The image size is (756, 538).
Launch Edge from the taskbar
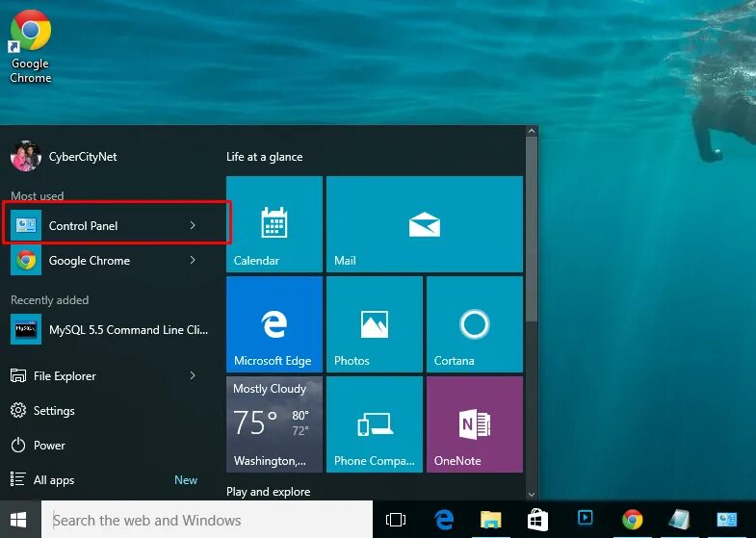pos(444,520)
